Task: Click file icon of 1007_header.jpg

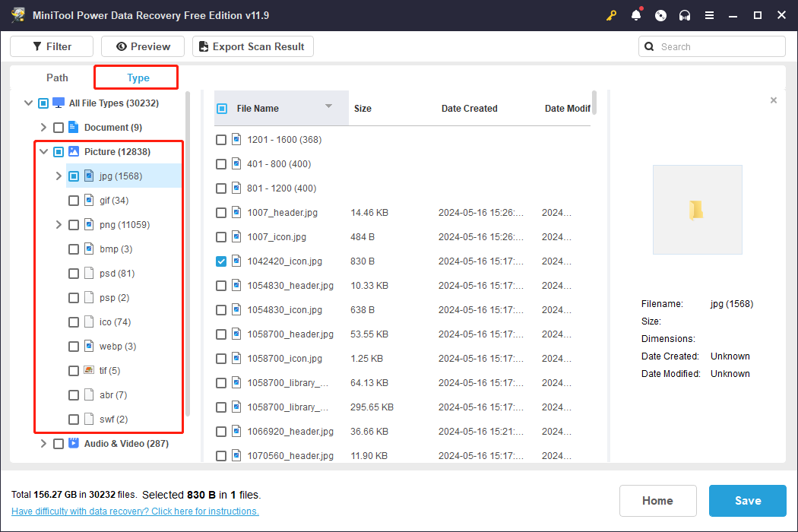Action: [x=236, y=212]
